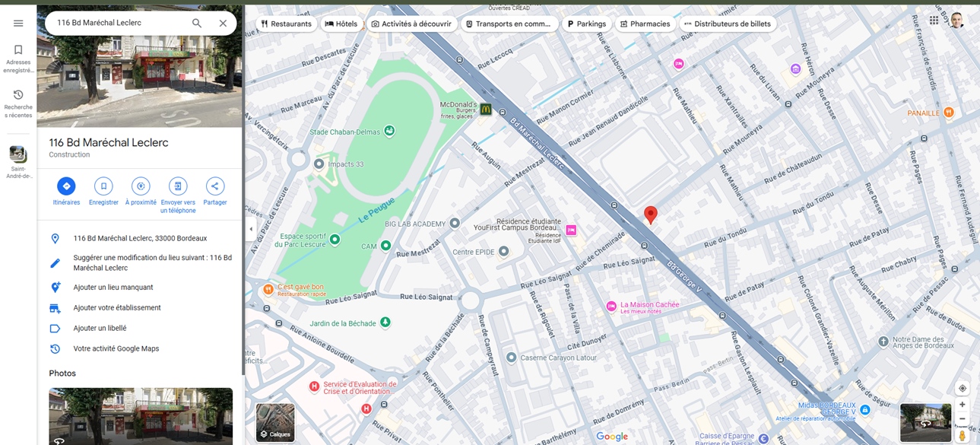Center map on my location button
Screen dimensions: 980x445
[962, 389]
